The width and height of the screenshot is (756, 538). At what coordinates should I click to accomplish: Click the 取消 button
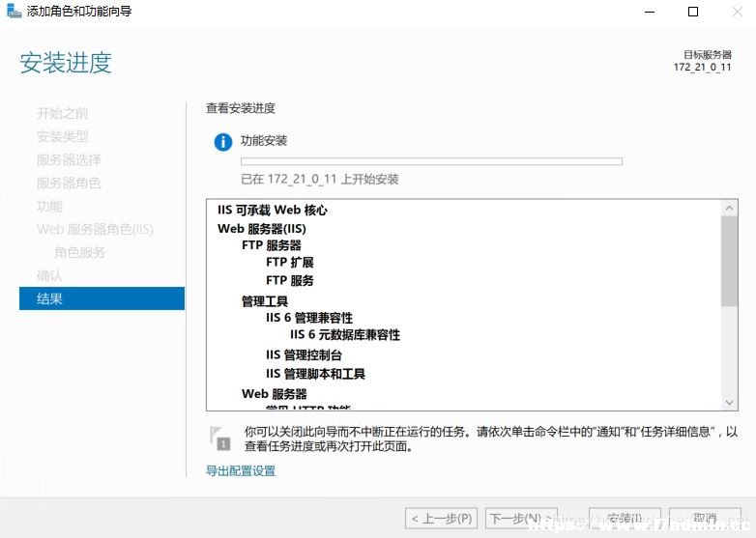click(705, 519)
